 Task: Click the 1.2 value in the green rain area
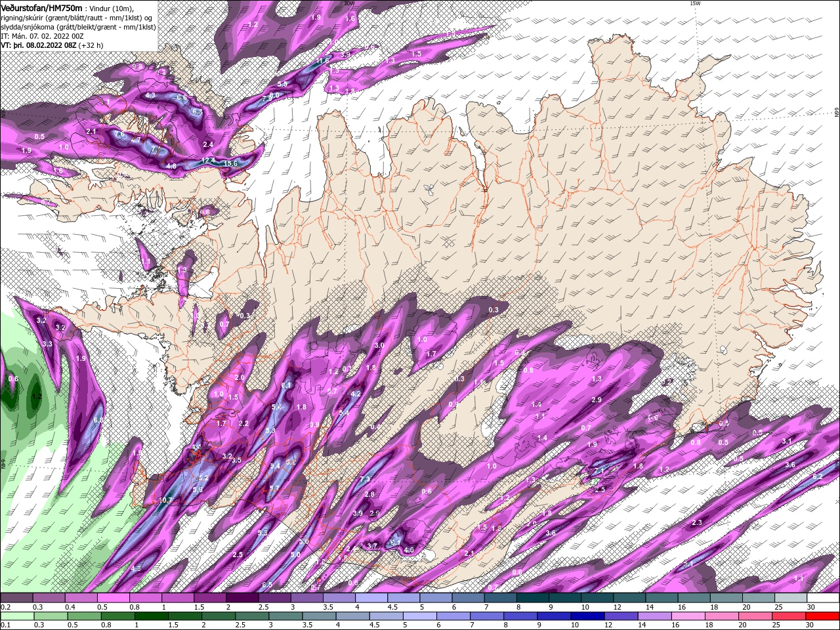pyautogui.click(x=37, y=396)
